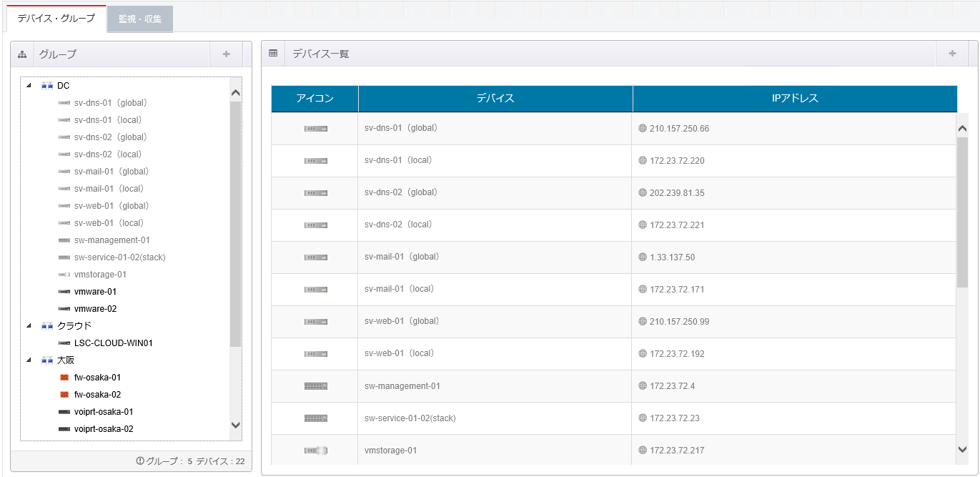
Task: Collapse the クラウド group node
Action: 29,326
